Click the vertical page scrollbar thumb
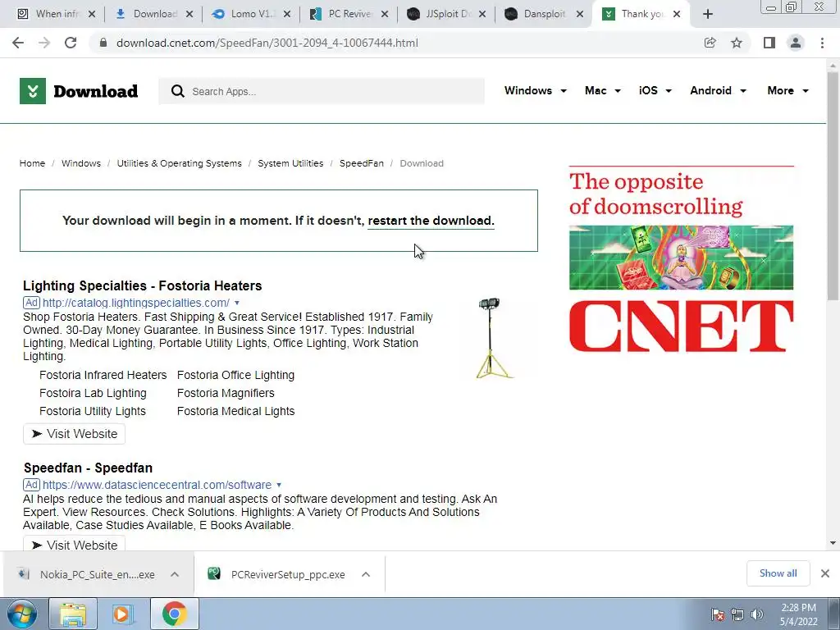Viewport: 840px width, 630px height. (833, 185)
